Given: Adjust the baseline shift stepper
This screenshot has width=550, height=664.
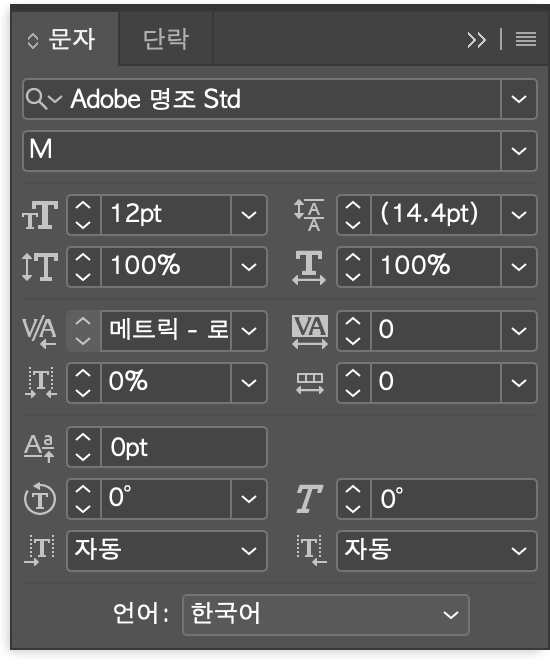Looking at the screenshot, I should pyautogui.click(x=83, y=447).
